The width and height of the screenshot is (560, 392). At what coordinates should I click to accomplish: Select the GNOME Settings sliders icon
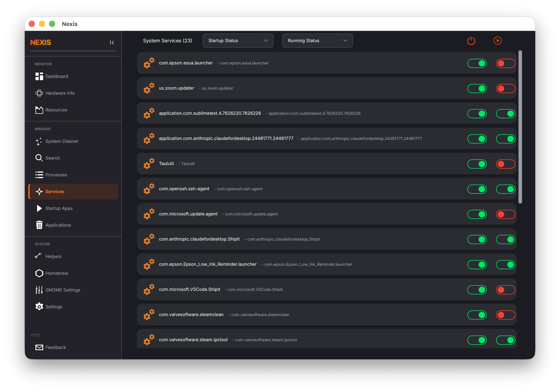coord(39,290)
